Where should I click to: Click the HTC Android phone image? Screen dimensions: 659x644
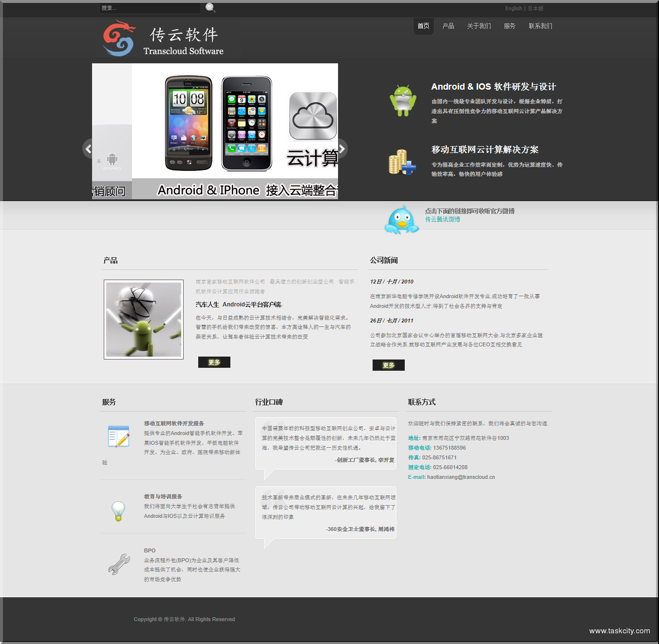click(188, 123)
